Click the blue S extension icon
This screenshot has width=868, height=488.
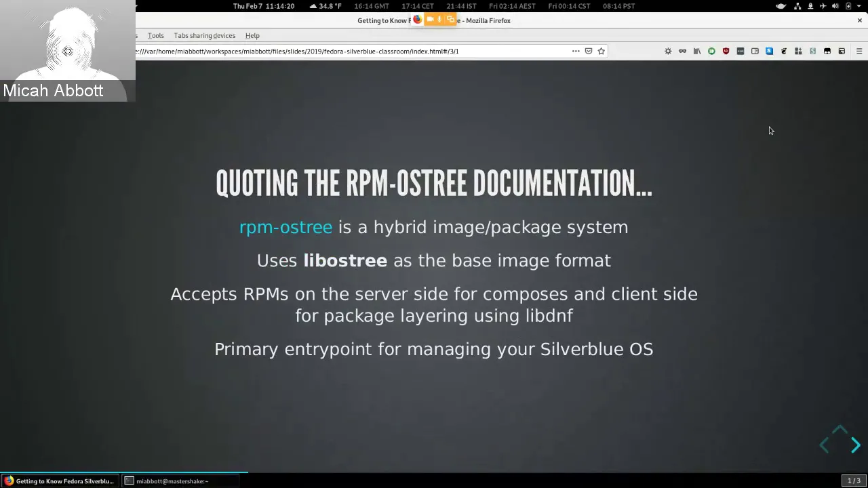(769, 51)
